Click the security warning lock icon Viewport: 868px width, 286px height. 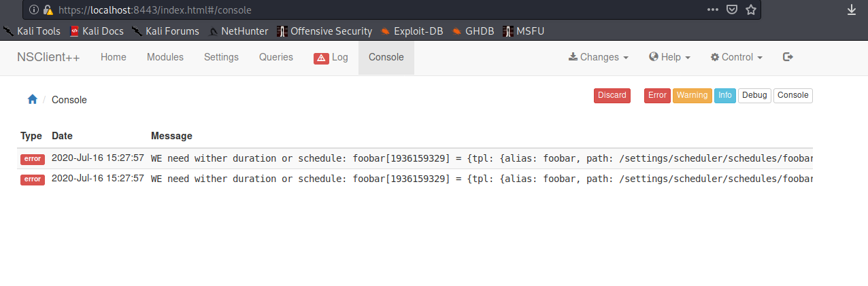tap(48, 10)
